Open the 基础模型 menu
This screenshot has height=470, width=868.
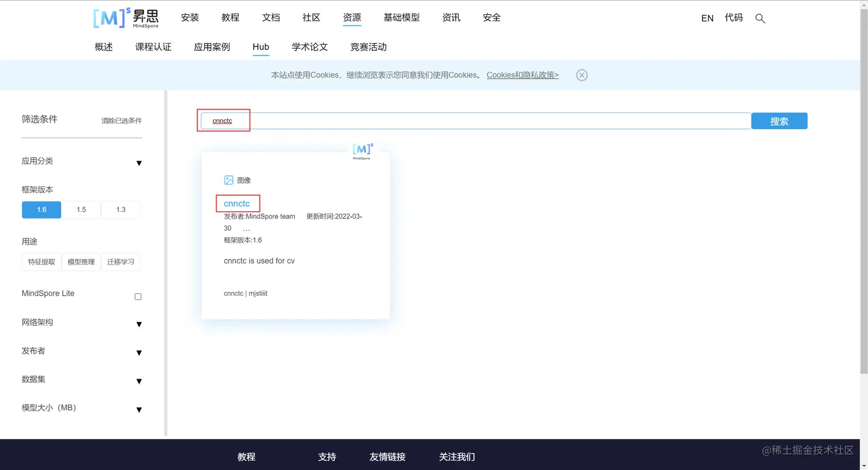401,18
